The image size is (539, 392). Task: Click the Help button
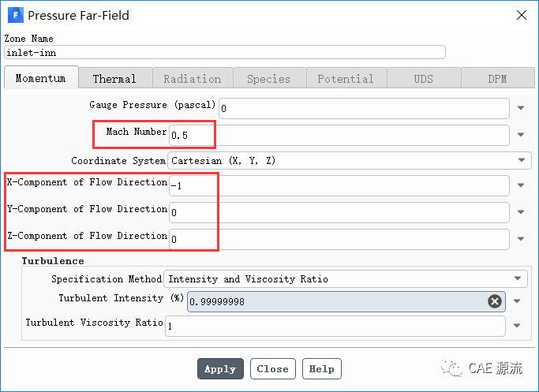(321, 368)
